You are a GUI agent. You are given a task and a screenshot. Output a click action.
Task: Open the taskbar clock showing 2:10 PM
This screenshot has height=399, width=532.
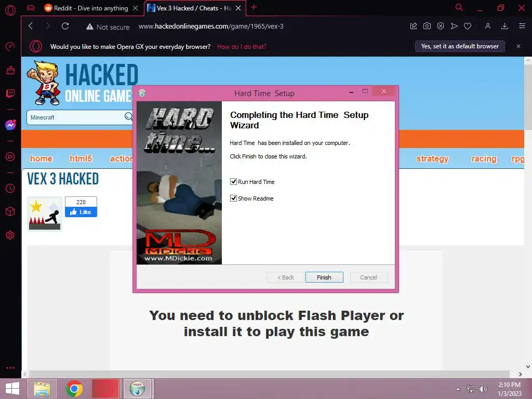tap(509, 389)
